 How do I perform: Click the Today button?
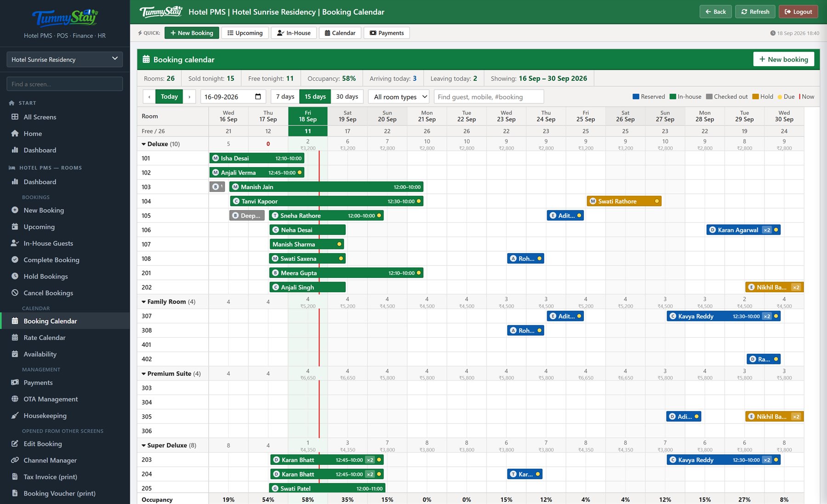tap(169, 96)
